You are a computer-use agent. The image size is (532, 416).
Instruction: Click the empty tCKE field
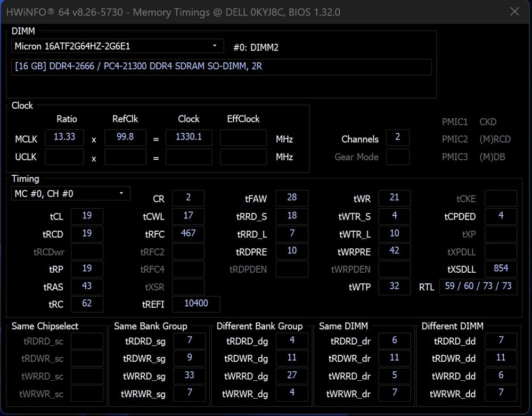pos(501,198)
